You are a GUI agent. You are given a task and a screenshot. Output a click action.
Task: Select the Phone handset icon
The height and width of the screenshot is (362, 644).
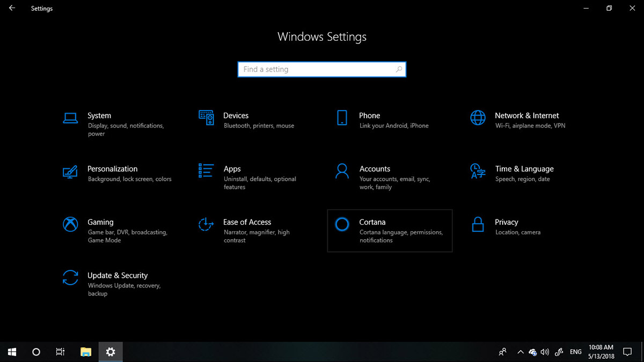[342, 118]
